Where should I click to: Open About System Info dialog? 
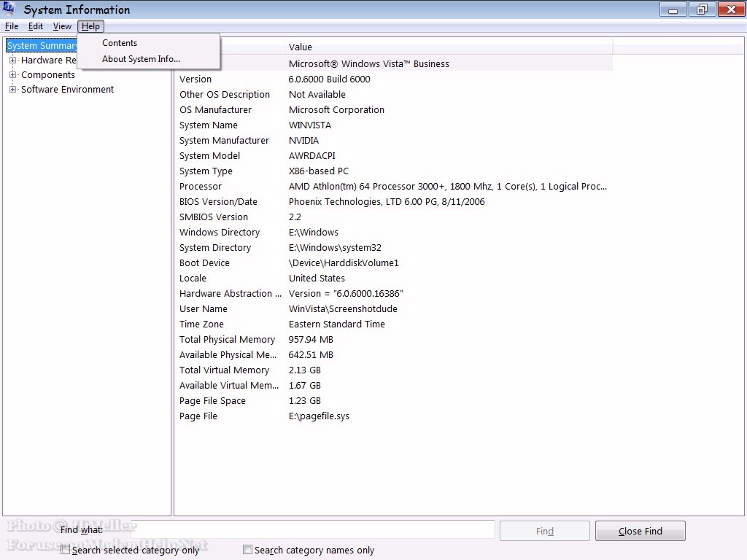point(141,59)
